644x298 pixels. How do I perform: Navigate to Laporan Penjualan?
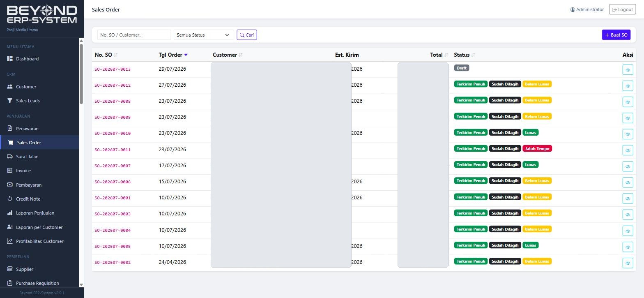(x=39, y=213)
